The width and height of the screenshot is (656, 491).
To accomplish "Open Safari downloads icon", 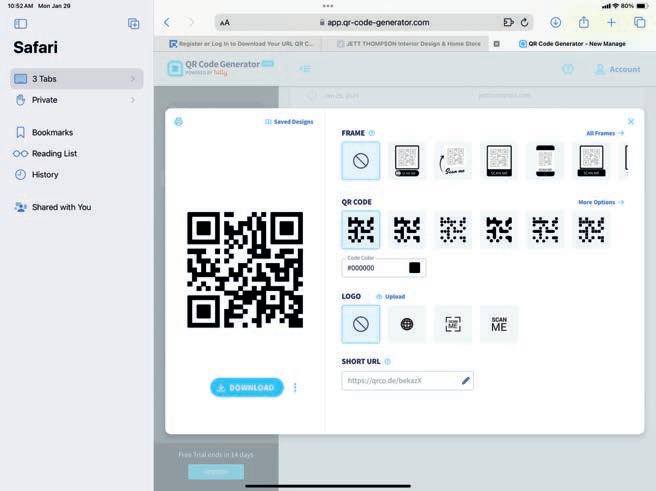I will [556, 22].
